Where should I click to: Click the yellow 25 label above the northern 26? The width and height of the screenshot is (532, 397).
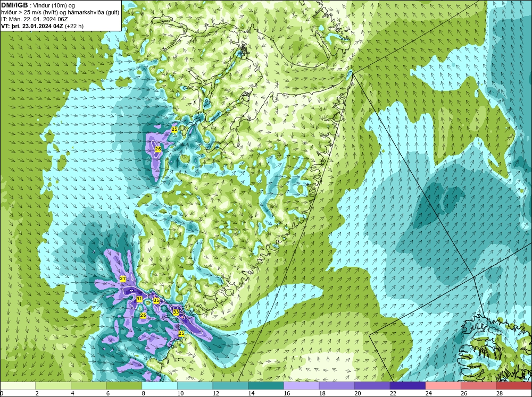point(174,129)
